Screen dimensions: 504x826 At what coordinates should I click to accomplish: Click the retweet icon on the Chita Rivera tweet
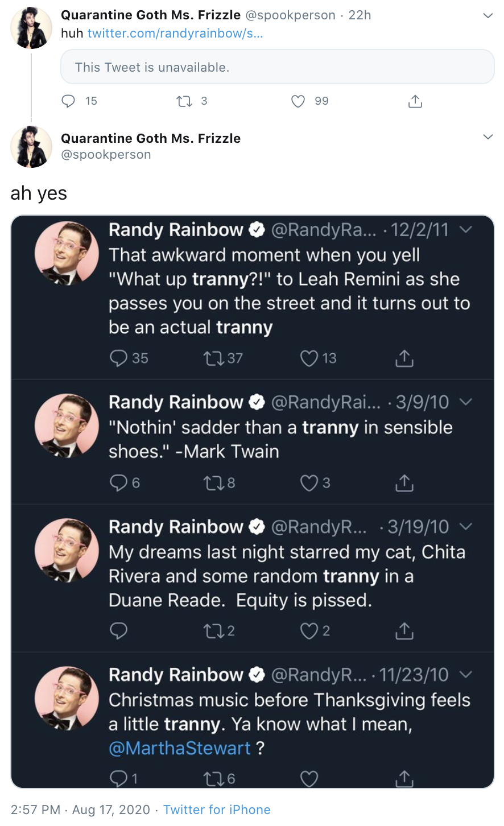pyautogui.click(x=214, y=630)
